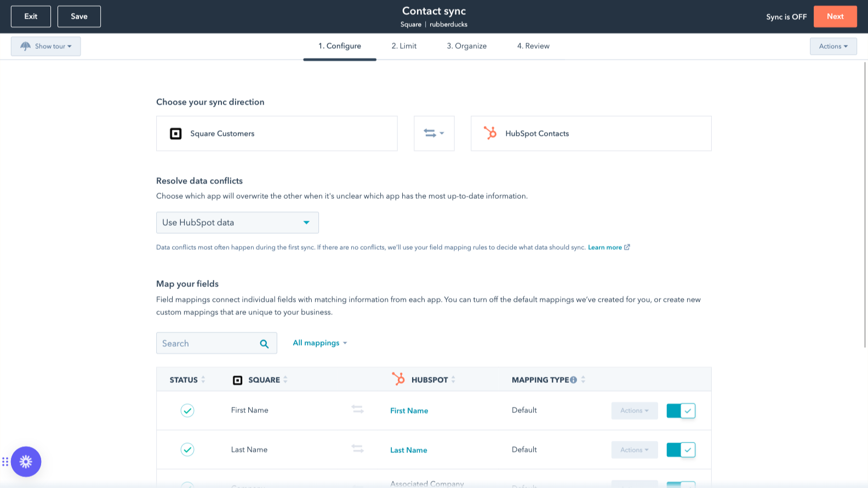Click the orange Next button
Viewport: 868px width, 488px height.
(x=835, y=16)
